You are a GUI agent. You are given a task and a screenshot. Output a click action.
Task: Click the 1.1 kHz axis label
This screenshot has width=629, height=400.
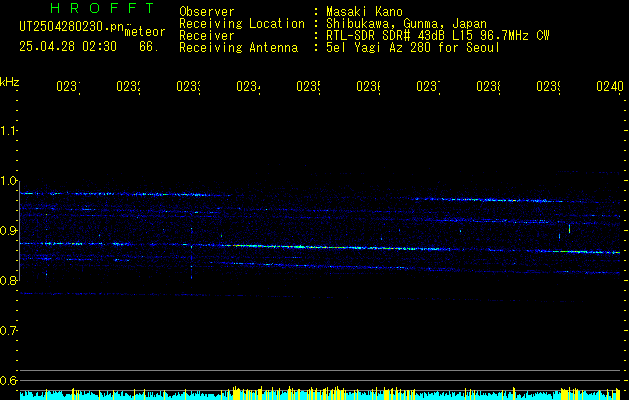pyautogui.click(x=8, y=131)
